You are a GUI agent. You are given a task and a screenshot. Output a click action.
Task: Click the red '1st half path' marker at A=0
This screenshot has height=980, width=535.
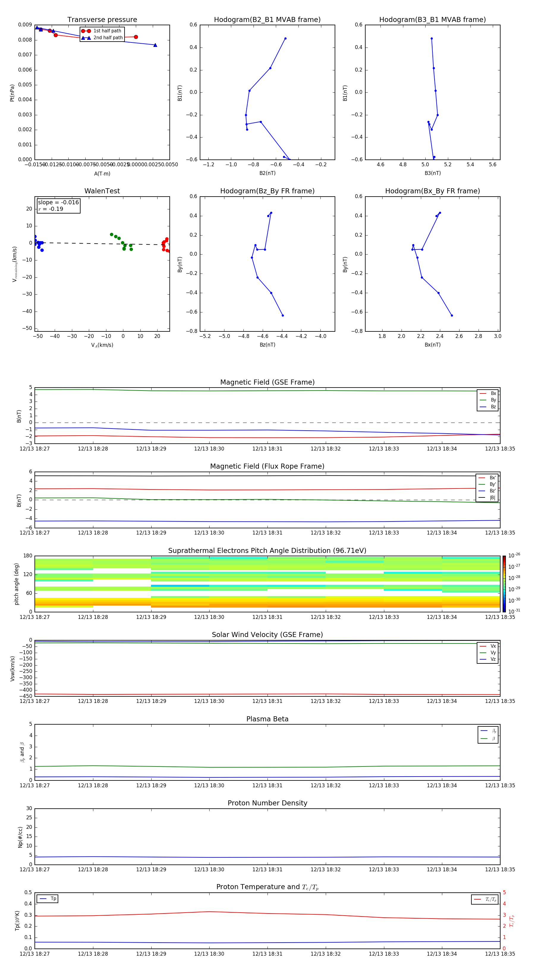(136, 37)
